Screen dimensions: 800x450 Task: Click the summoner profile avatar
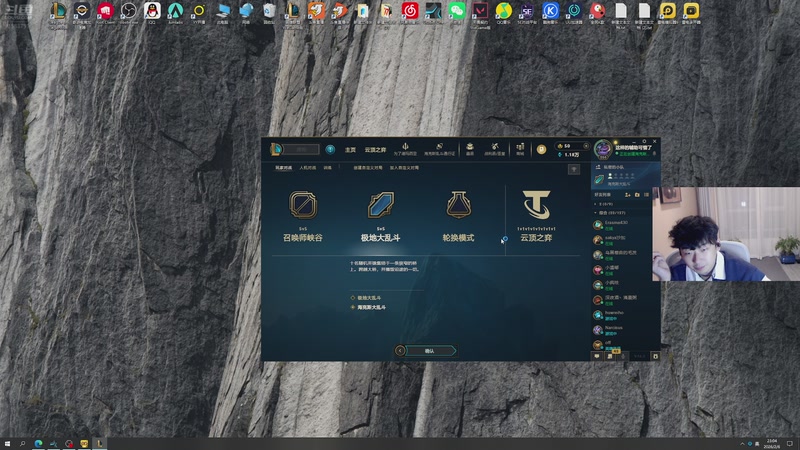pos(603,149)
